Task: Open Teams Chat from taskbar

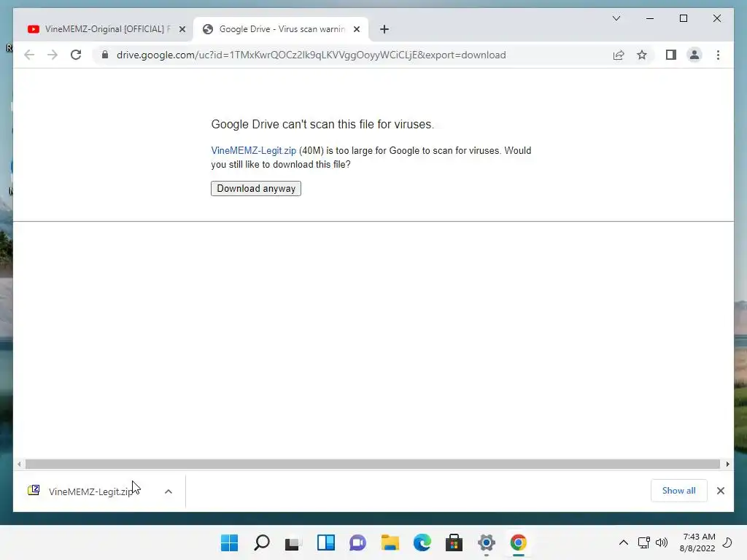Action: click(357, 542)
